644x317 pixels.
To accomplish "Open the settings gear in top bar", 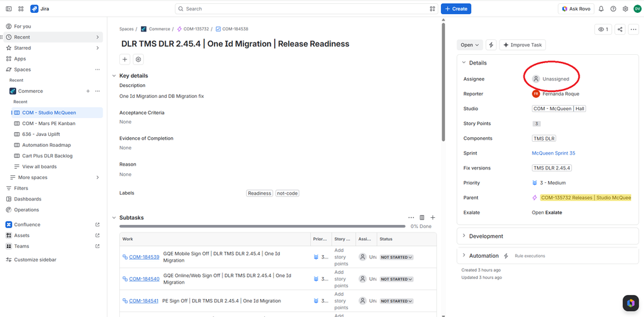I will tap(625, 8).
